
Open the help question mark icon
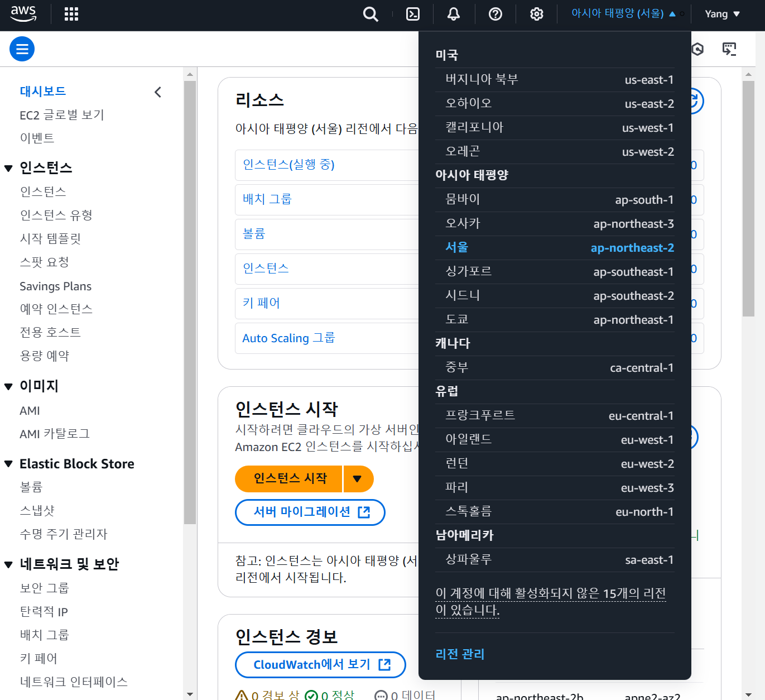[495, 14]
